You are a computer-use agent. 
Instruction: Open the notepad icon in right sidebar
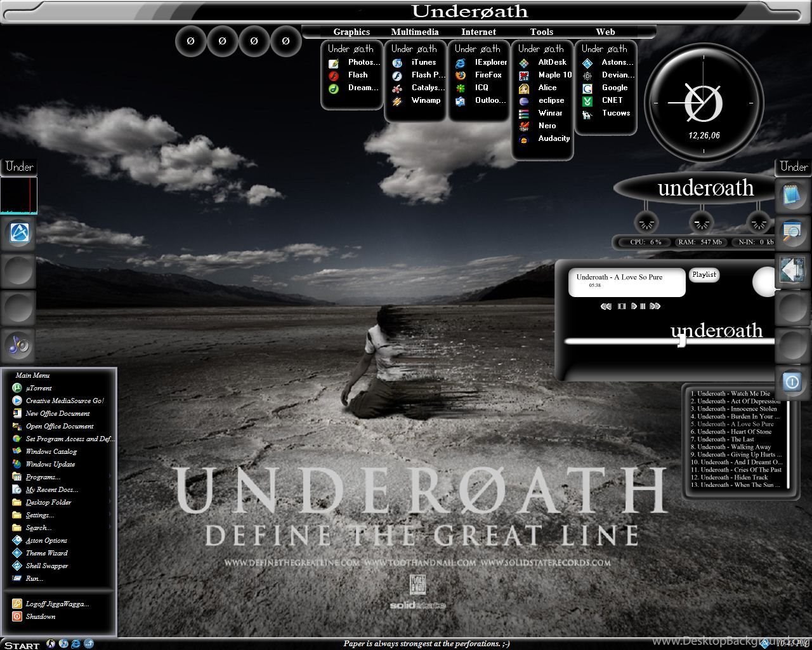pos(792,195)
